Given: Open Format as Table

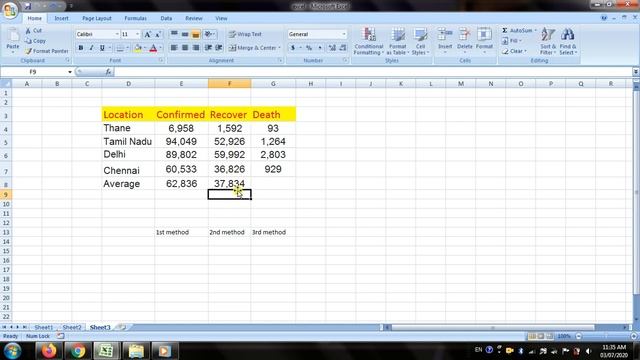Looking at the screenshot, I should pyautogui.click(x=398, y=41).
